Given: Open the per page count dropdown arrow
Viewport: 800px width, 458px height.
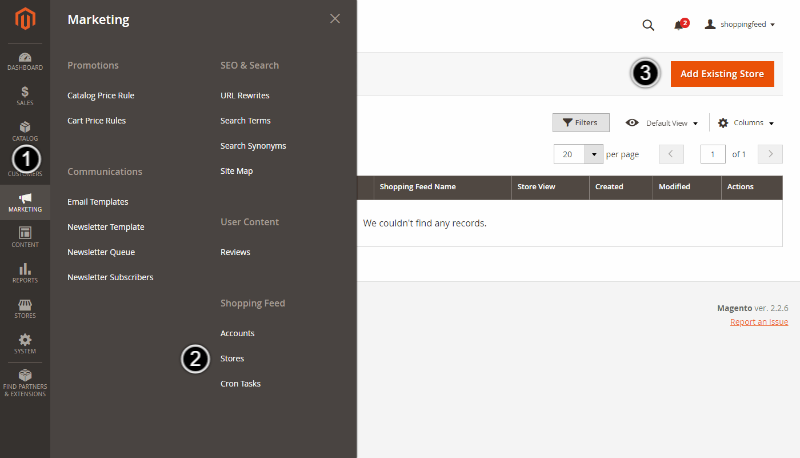Looking at the screenshot, I should 594,154.
